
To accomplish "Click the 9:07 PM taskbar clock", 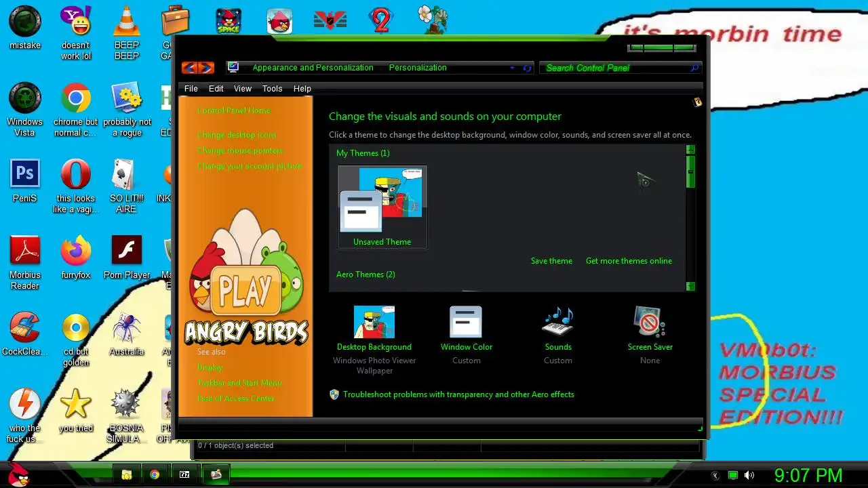I will tap(808, 475).
